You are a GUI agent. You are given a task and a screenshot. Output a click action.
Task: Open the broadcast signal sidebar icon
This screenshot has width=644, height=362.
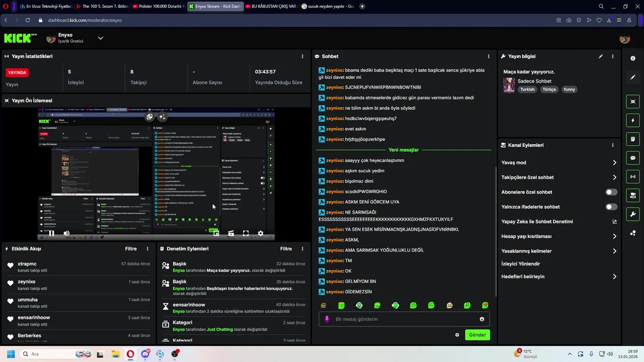pos(633,176)
